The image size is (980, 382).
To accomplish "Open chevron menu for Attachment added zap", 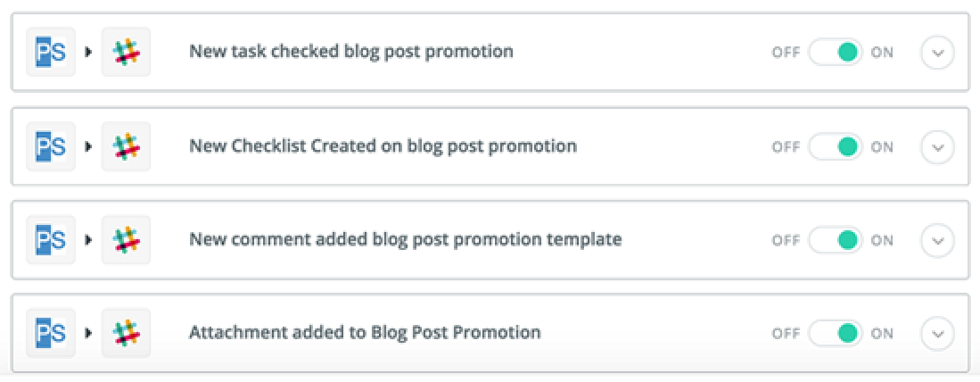I will (x=937, y=333).
